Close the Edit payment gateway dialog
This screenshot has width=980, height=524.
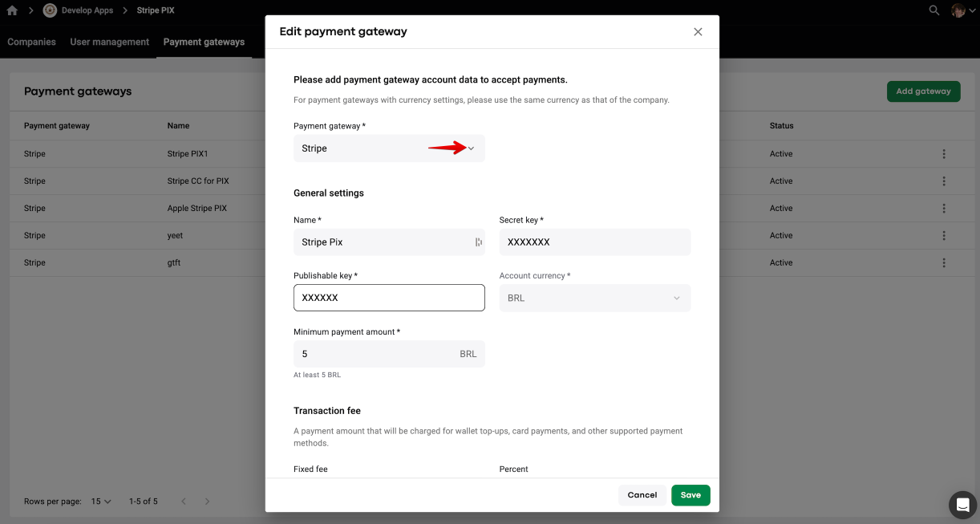(x=698, y=32)
